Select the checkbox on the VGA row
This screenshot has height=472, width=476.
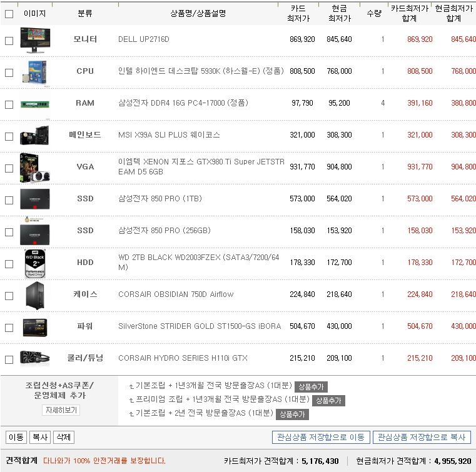pyautogui.click(x=9, y=168)
